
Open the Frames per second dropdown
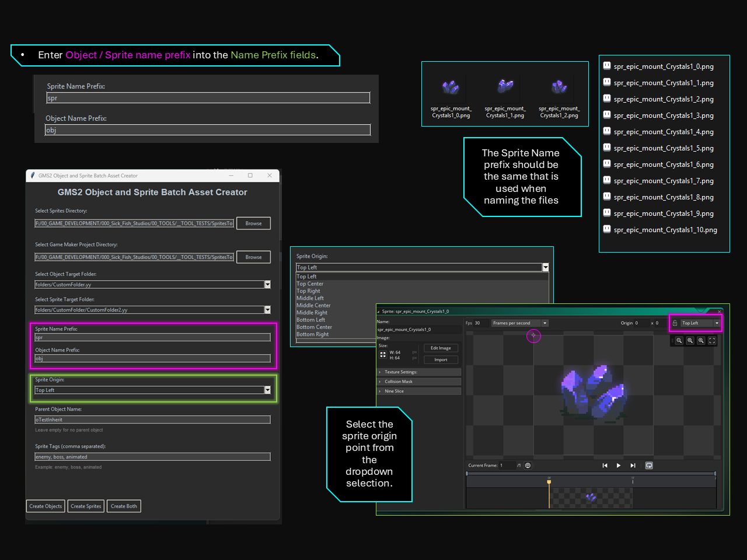coord(544,323)
